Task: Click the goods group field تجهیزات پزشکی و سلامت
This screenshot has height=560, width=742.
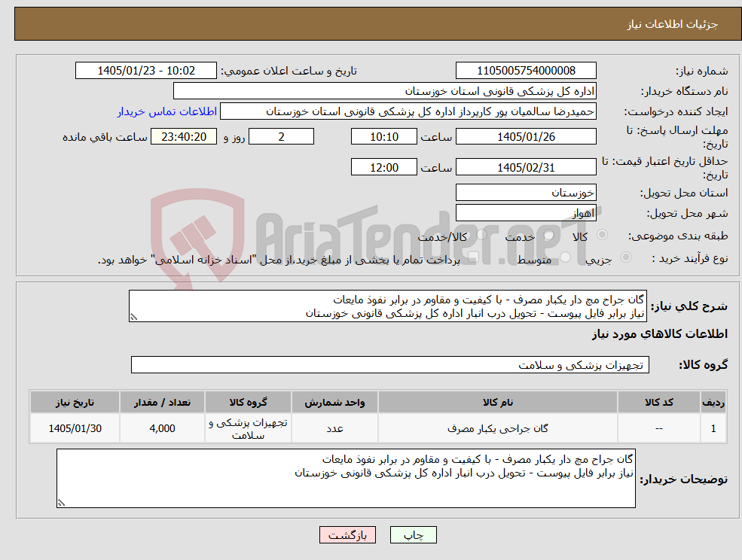Action: (390, 364)
